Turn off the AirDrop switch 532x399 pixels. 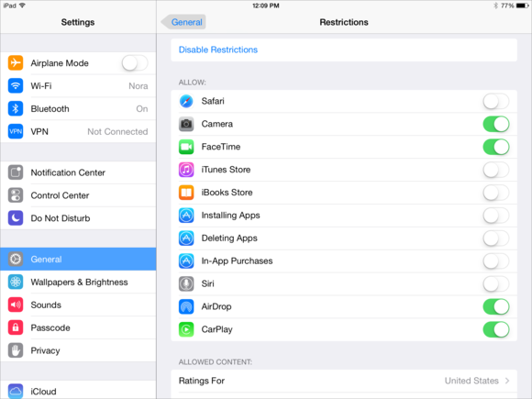coord(496,306)
